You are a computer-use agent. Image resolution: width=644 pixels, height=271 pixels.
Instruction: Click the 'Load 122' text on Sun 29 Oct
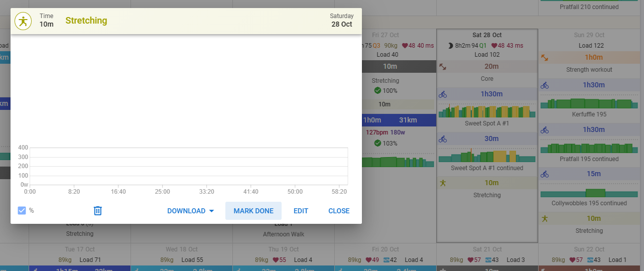tap(591, 46)
